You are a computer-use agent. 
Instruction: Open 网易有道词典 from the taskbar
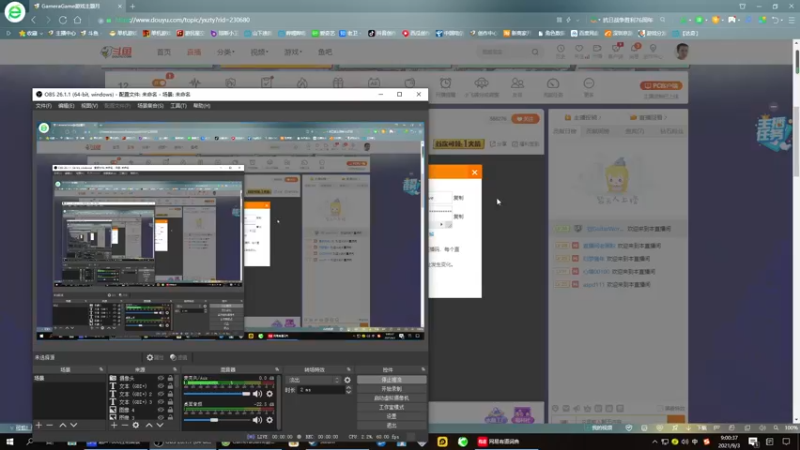(498, 441)
